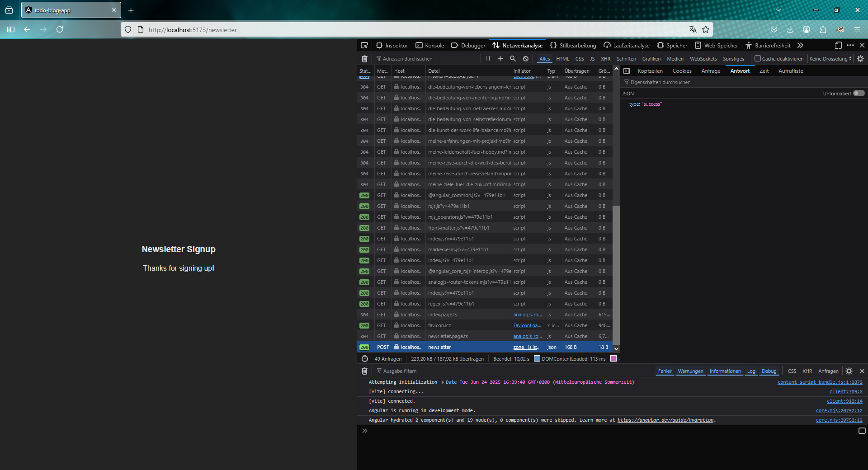Filter requests by HTML
Image resolution: width=868 pixels, height=470 pixels.
pos(562,59)
